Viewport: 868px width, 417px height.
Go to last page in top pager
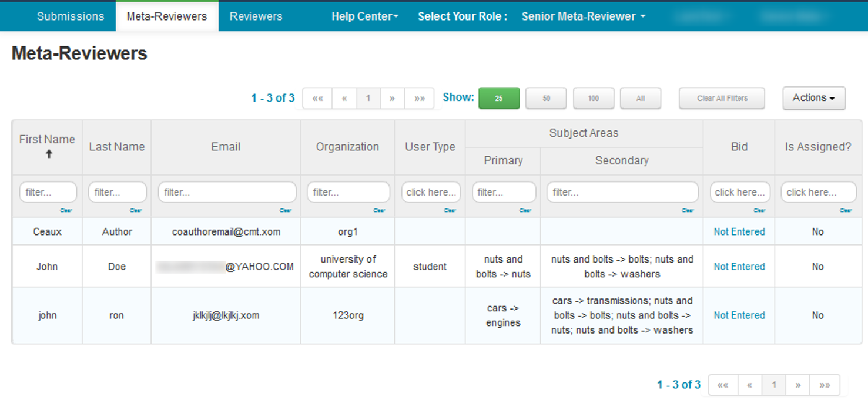click(420, 99)
